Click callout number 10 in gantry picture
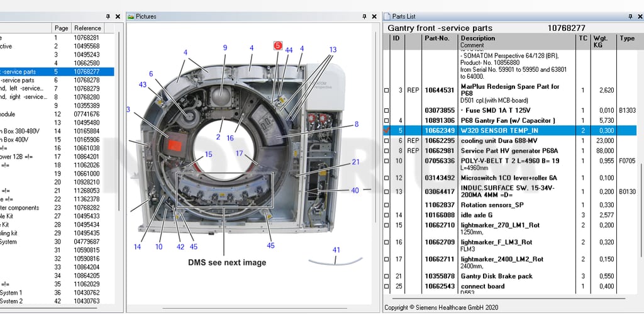This screenshot has width=644, height=314. (159, 247)
